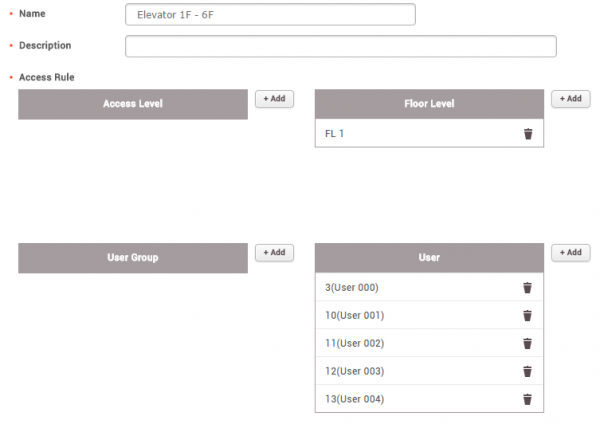
Task: Delete the FL 1 floor level entry
Action: (x=528, y=134)
